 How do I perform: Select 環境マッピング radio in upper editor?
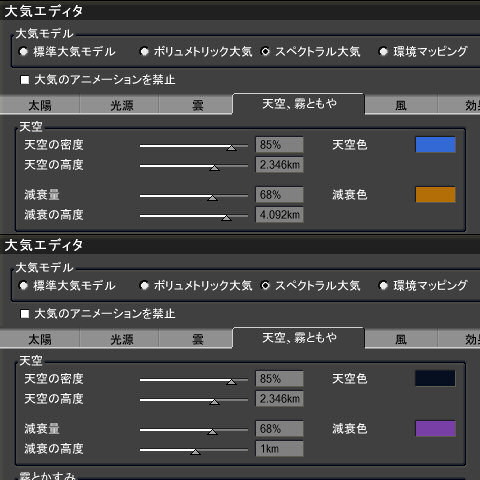pos(383,52)
